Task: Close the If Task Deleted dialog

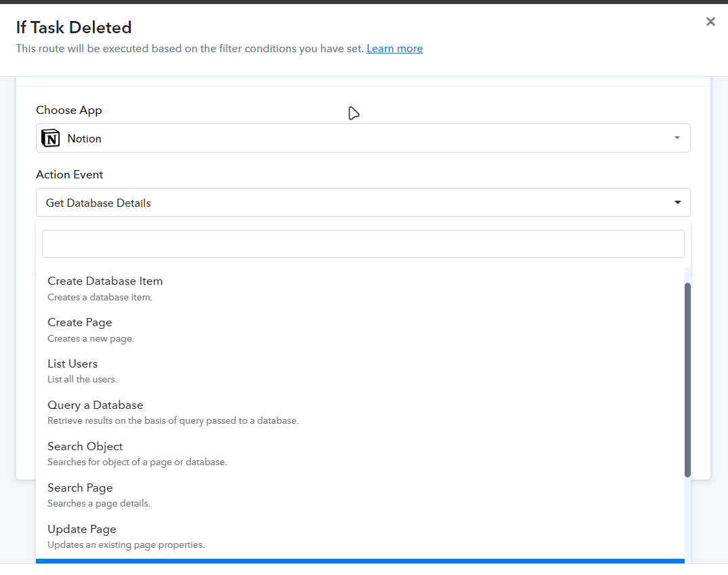Action: [x=710, y=22]
